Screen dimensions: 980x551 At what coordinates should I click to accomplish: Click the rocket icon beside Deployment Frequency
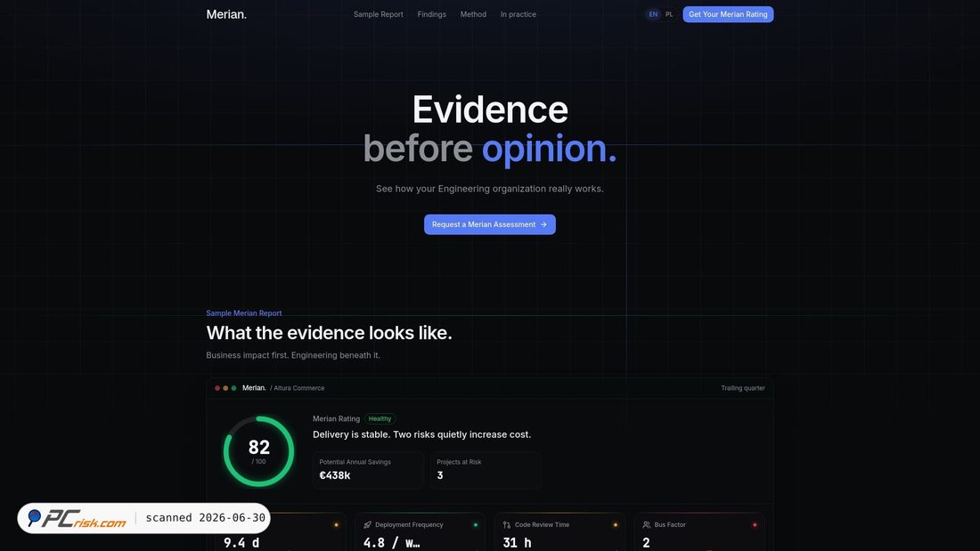367,525
